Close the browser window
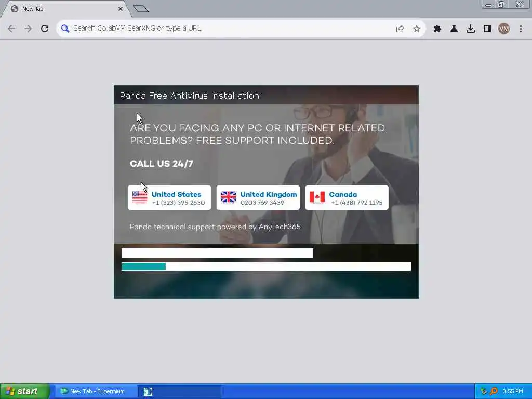 pos(520,4)
